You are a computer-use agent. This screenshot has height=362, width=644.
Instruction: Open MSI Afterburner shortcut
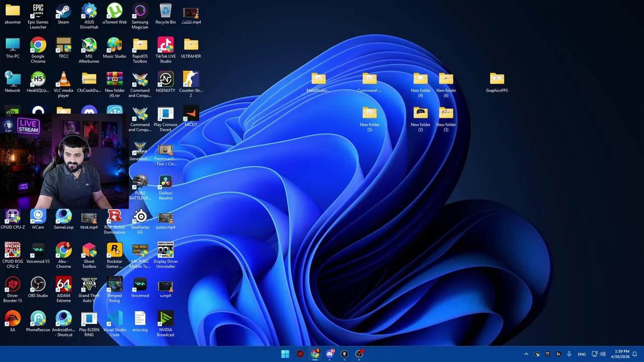coord(89,50)
